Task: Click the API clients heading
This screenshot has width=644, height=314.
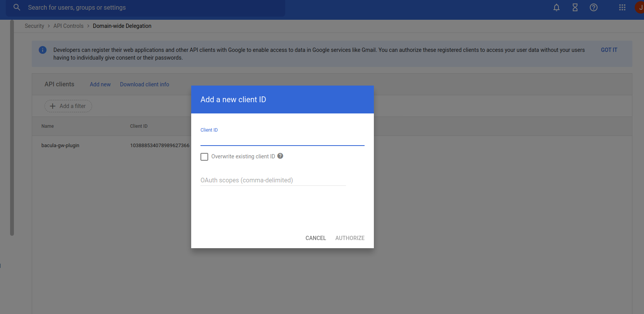Action: pyautogui.click(x=59, y=84)
